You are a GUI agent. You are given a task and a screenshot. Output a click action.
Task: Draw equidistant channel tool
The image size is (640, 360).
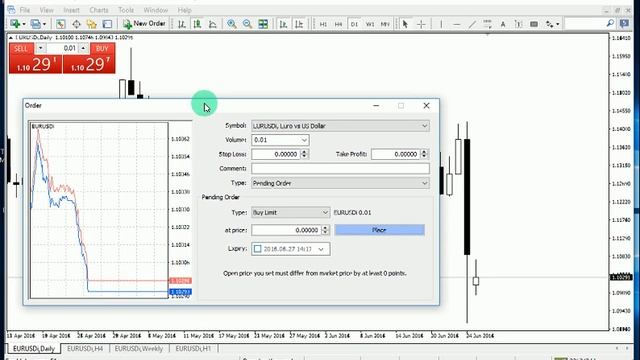[x=487, y=24]
